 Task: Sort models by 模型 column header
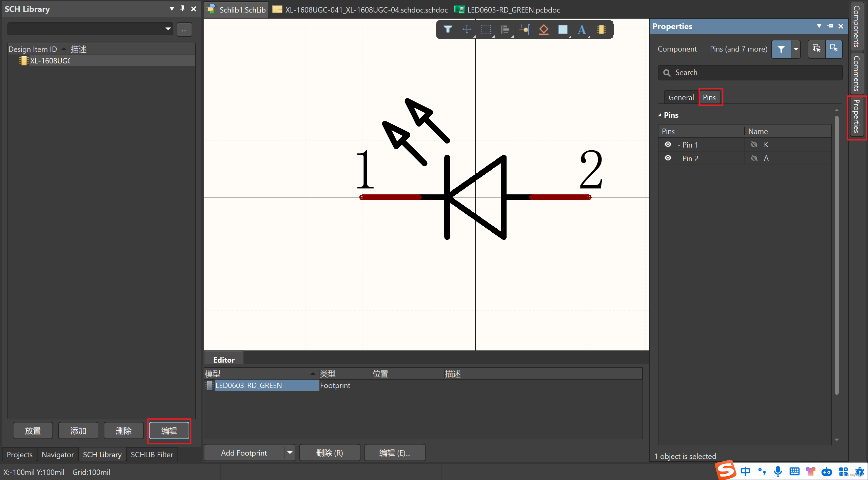261,374
